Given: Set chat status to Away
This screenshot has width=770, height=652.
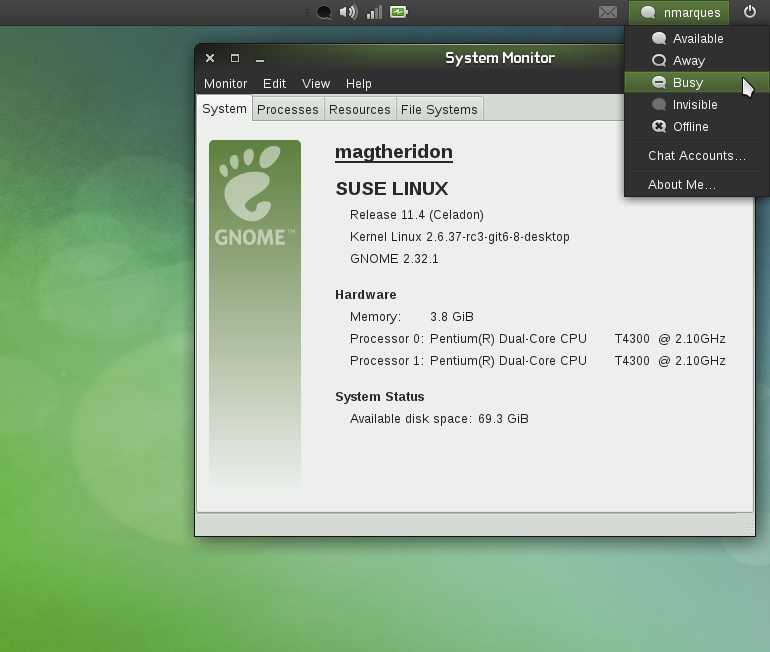Looking at the screenshot, I should (696, 60).
